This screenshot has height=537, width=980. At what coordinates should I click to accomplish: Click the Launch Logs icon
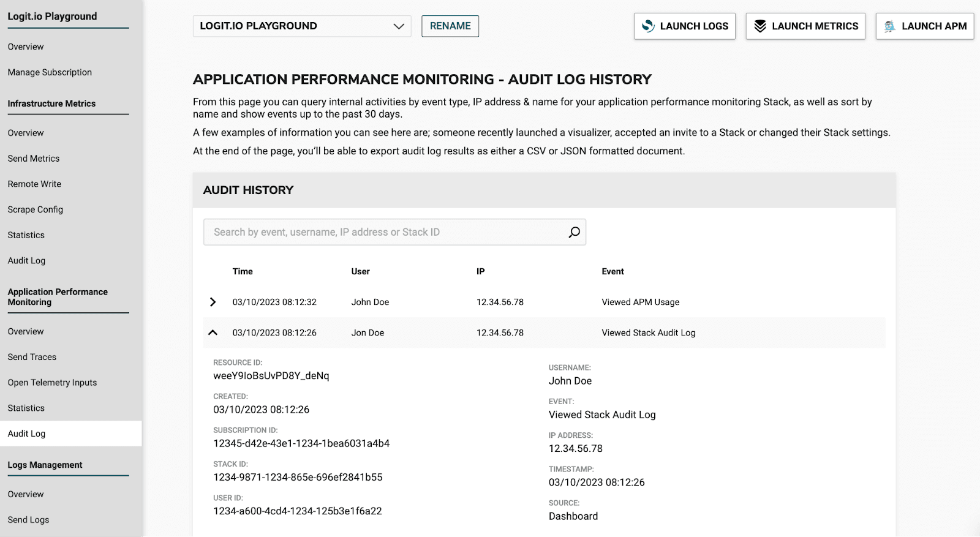(648, 26)
